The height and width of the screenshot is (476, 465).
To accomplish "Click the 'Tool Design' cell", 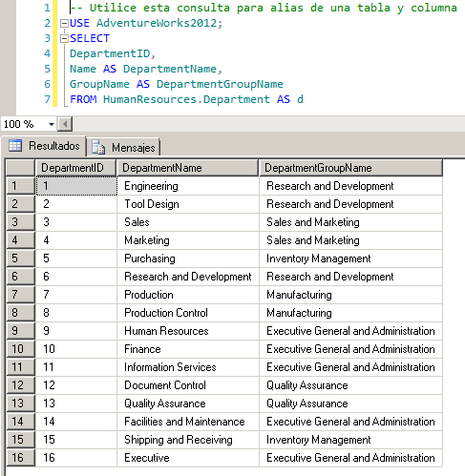I will coord(188,204).
